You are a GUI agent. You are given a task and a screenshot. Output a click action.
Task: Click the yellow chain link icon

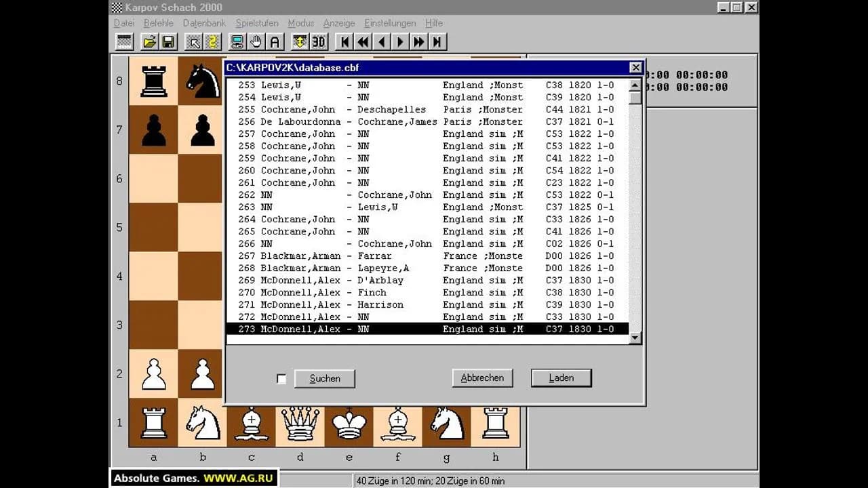click(x=212, y=42)
